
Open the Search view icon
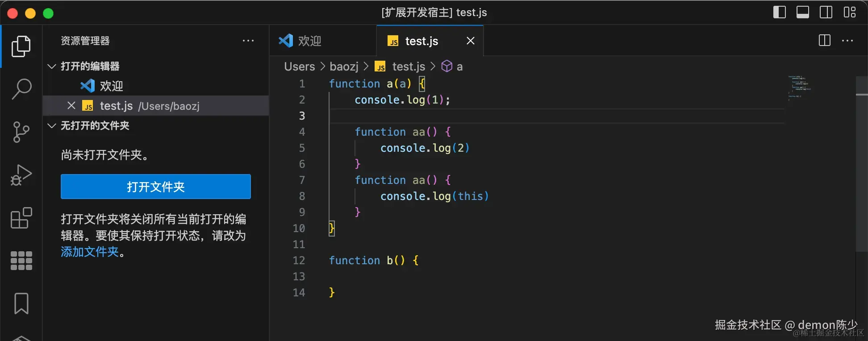point(21,89)
